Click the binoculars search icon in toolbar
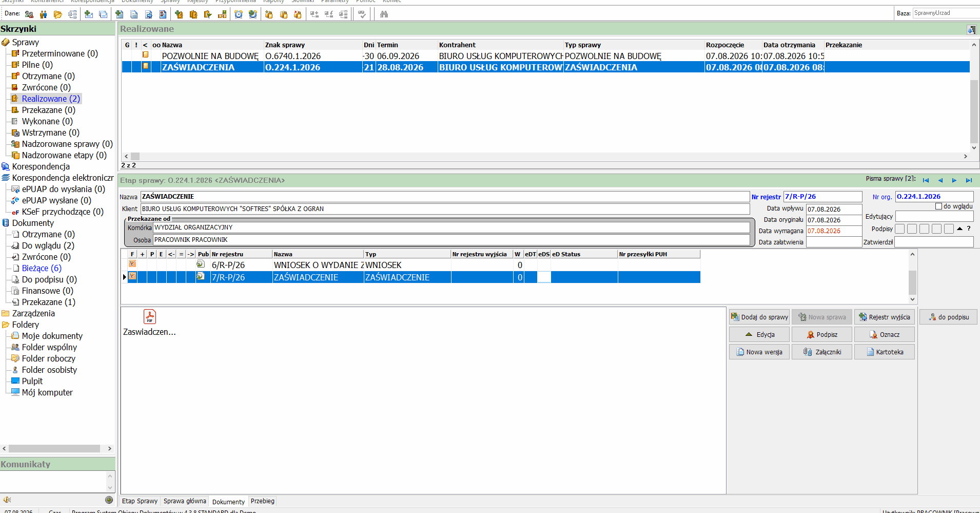 tap(384, 14)
